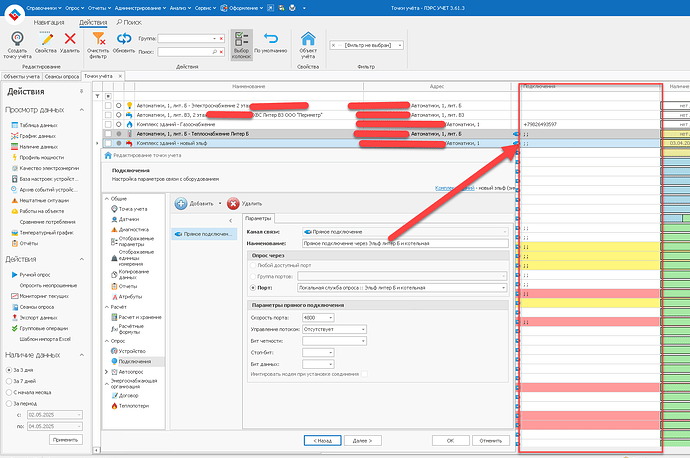Click the Далее > button
690x458 pixels.
click(x=363, y=440)
